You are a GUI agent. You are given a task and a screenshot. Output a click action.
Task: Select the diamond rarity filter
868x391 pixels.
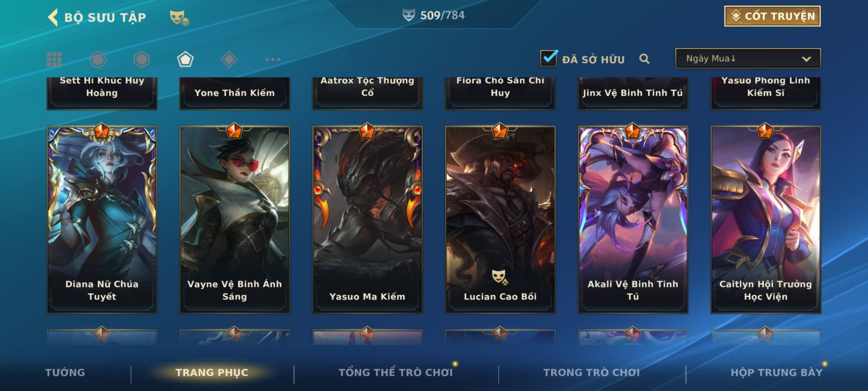coord(229,59)
